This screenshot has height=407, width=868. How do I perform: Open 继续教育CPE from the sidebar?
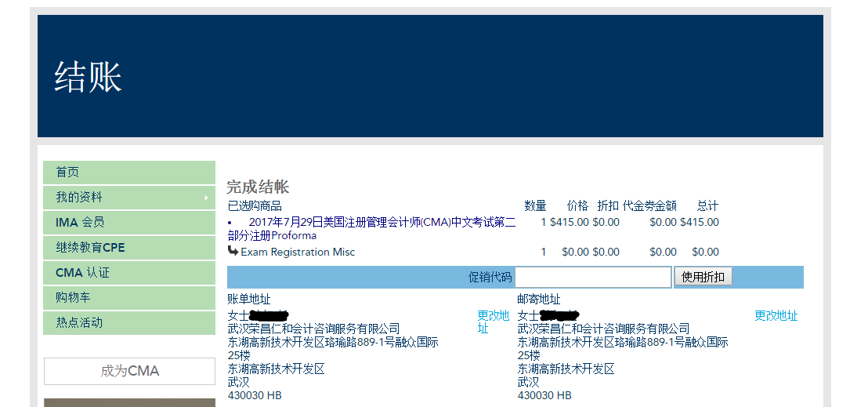tap(90, 248)
